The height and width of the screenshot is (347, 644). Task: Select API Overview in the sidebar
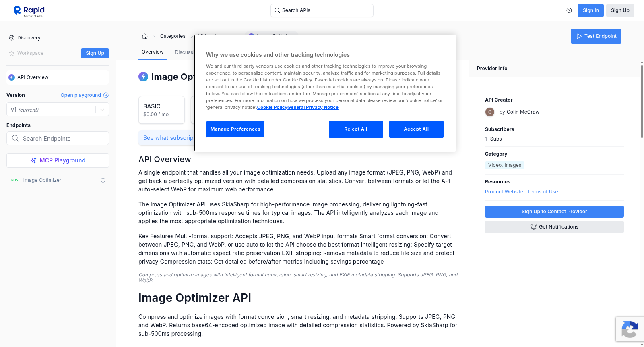click(58, 77)
